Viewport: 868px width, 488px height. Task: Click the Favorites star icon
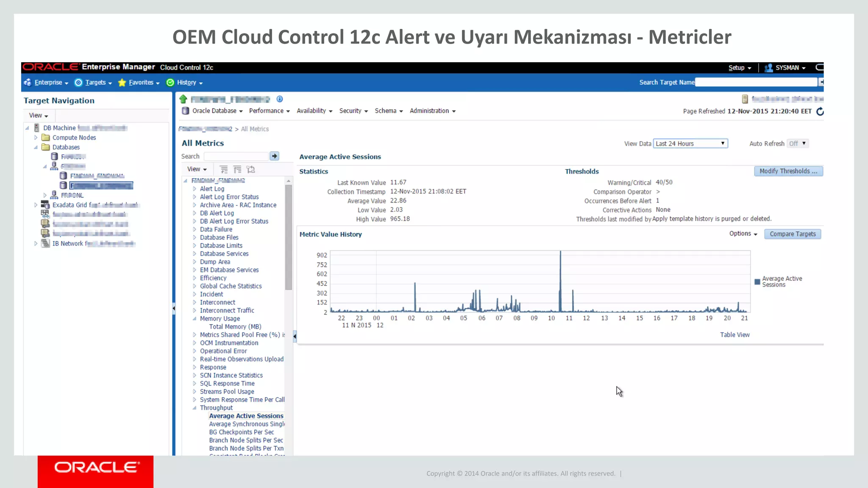click(122, 83)
